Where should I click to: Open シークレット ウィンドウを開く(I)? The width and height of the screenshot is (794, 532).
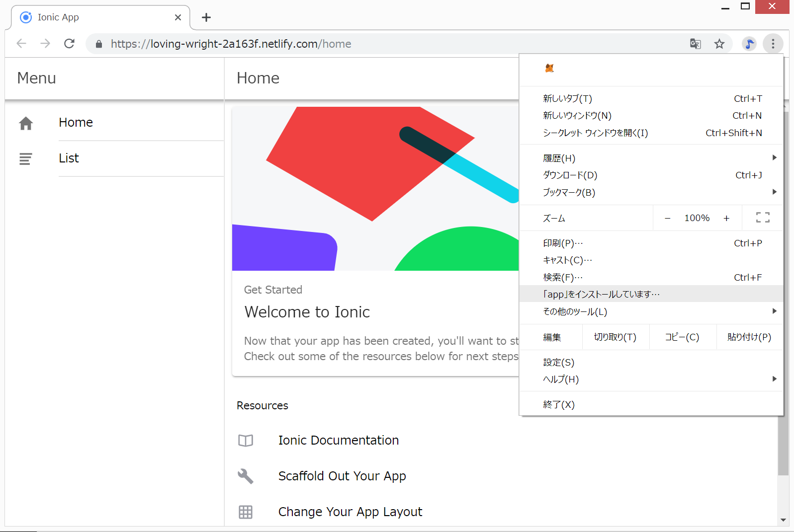tap(651, 133)
